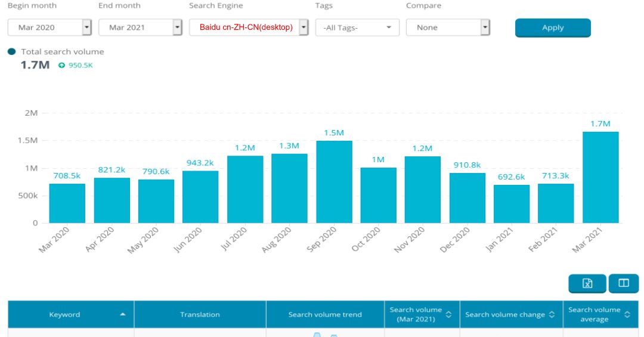The height and width of the screenshot is (337, 644).
Task: Sort by Search volume average
Action: (627, 314)
